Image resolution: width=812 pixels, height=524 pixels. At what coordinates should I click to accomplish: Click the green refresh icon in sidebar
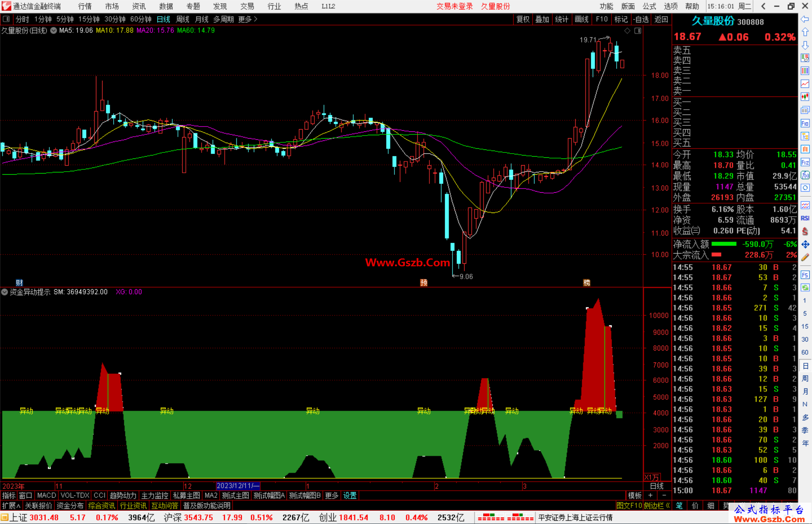pyautogui.click(x=805, y=288)
